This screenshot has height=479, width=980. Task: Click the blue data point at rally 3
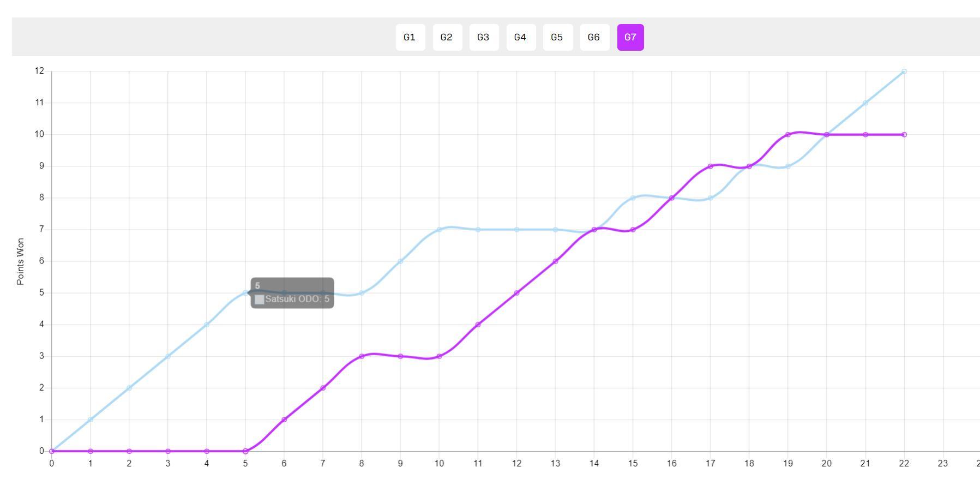point(168,356)
